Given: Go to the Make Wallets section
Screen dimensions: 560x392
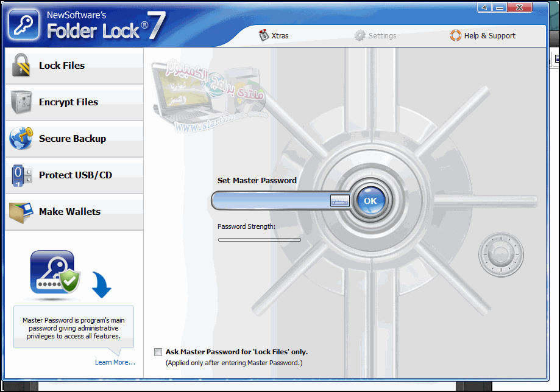Looking at the screenshot, I should [74, 212].
